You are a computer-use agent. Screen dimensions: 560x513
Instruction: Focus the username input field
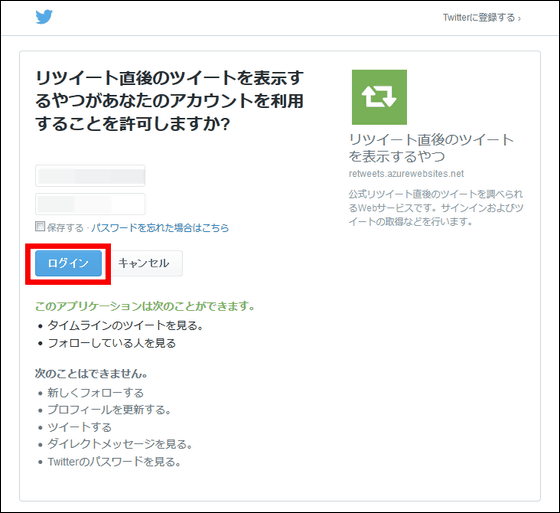90,176
